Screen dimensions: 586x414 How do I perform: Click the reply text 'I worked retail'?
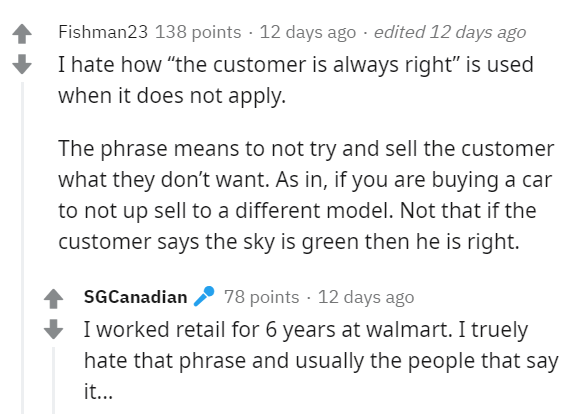(x=321, y=360)
